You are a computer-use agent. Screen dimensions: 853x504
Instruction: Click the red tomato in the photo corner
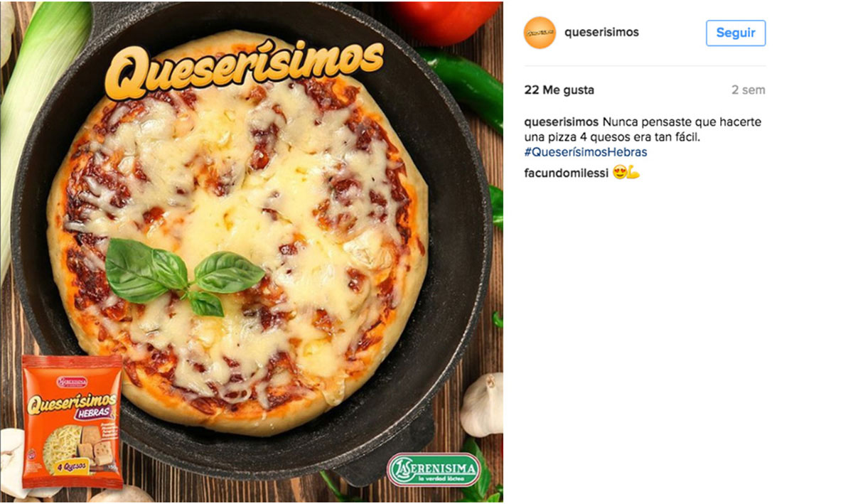pyautogui.click(x=446, y=21)
